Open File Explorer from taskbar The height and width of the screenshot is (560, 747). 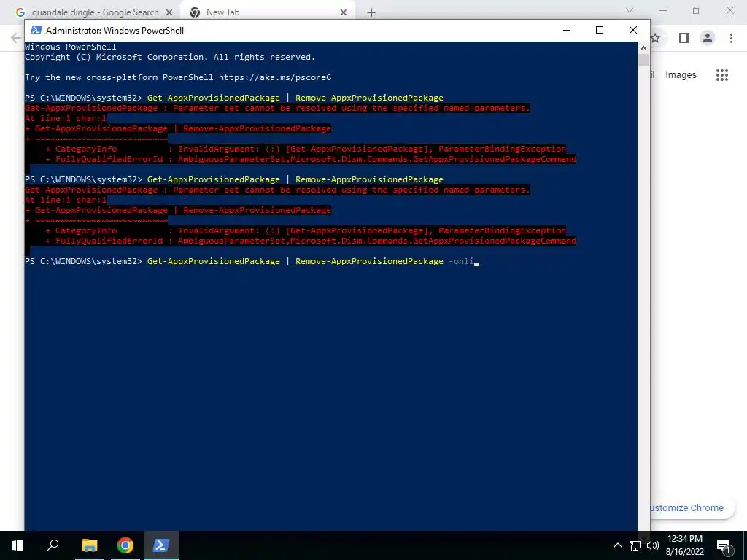point(89,545)
